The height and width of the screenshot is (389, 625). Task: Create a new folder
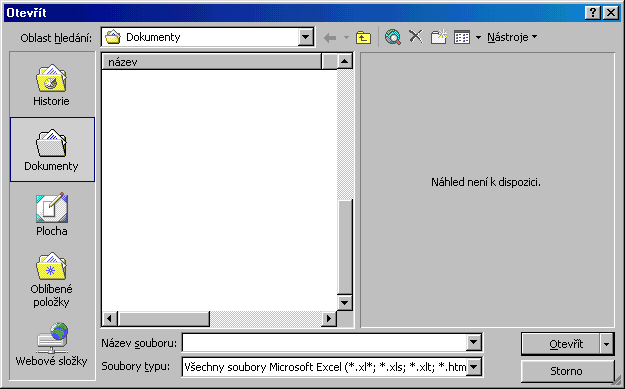439,37
